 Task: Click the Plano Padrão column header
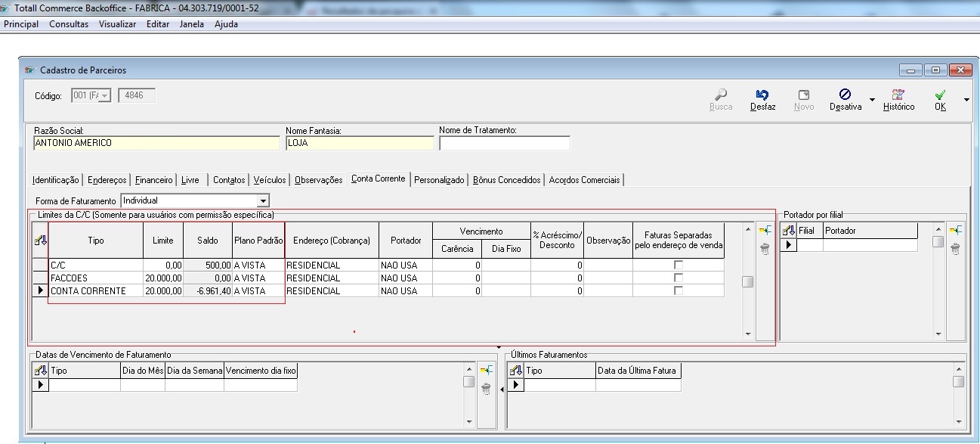click(x=258, y=241)
